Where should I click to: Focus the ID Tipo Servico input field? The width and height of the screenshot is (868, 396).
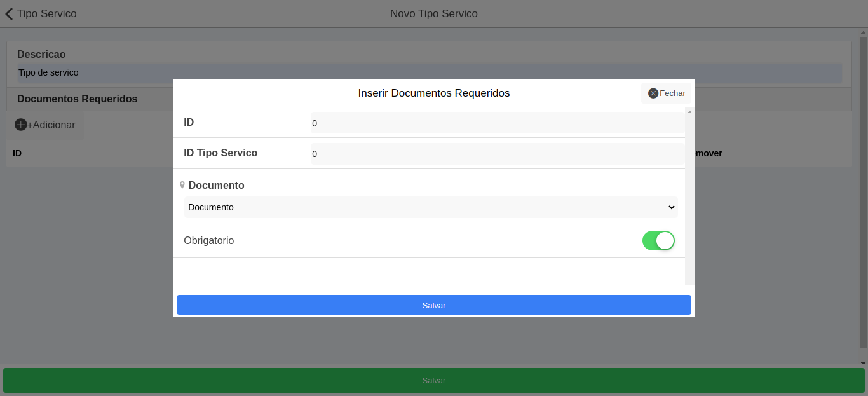497,154
